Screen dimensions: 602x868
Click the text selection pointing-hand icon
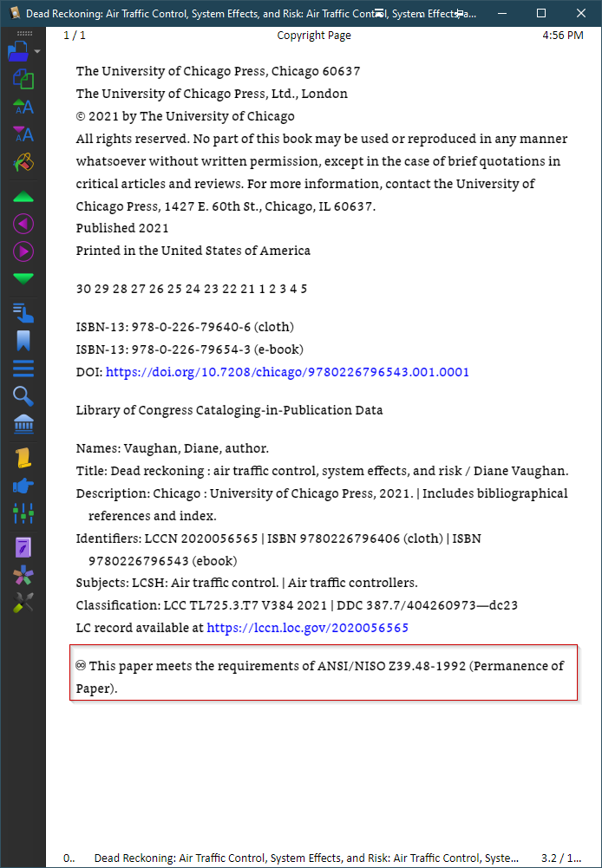23,313
